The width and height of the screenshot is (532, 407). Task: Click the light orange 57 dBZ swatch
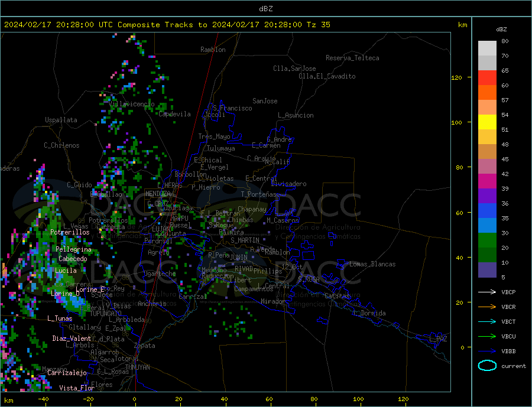[x=487, y=107]
